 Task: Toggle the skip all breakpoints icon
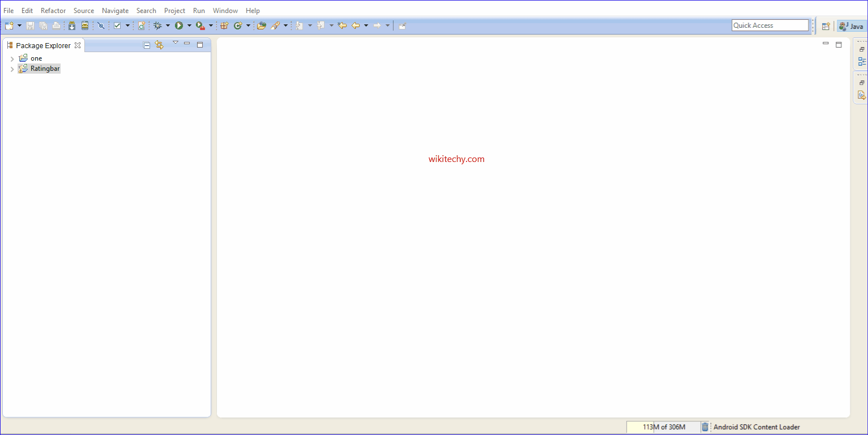[101, 25]
